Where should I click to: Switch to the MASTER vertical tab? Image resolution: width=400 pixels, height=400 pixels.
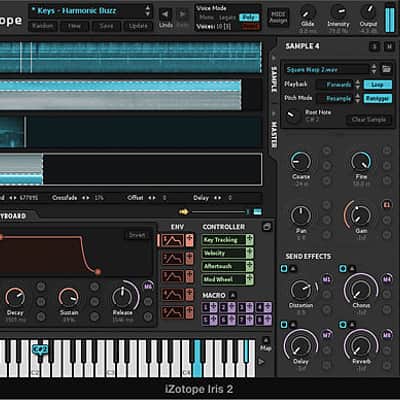point(274,134)
